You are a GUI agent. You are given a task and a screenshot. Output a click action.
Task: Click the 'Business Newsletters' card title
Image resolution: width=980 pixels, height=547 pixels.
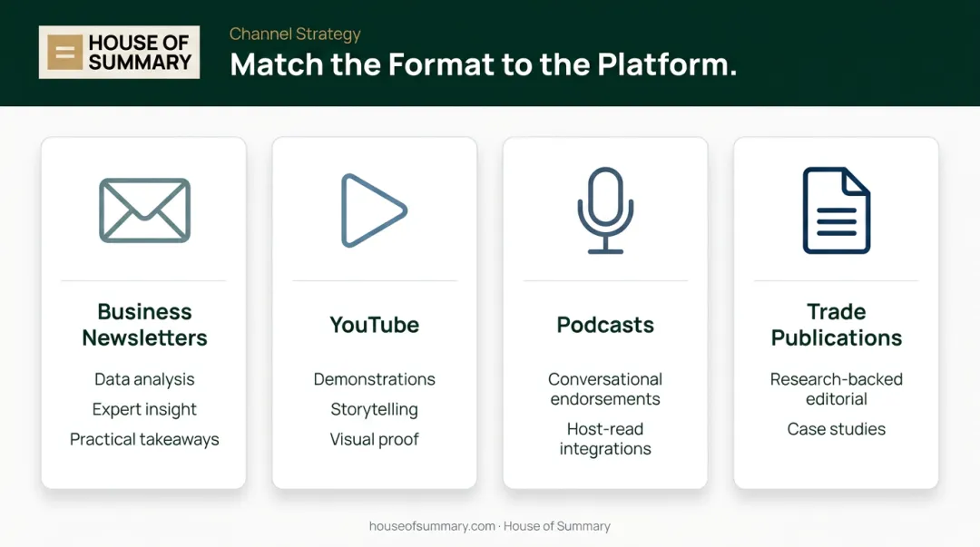tap(144, 325)
